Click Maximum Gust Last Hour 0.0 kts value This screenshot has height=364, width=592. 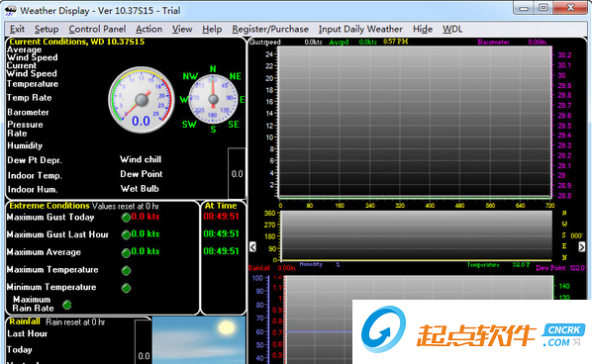pos(146,233)
